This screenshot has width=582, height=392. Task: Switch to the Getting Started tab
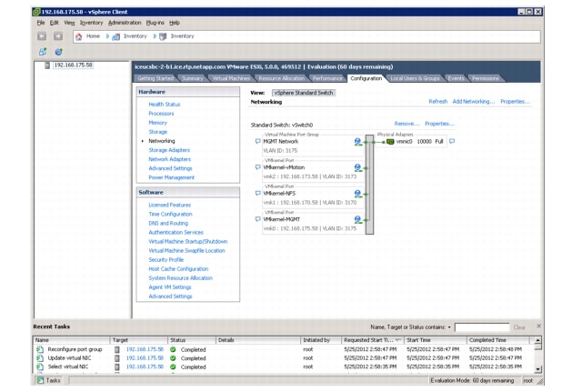[x=156, y=78]
